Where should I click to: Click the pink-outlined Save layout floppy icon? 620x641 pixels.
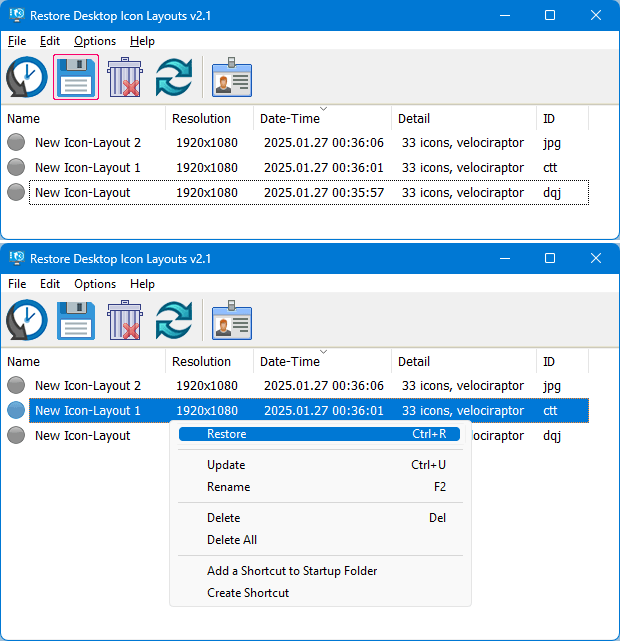coord(76,77)
